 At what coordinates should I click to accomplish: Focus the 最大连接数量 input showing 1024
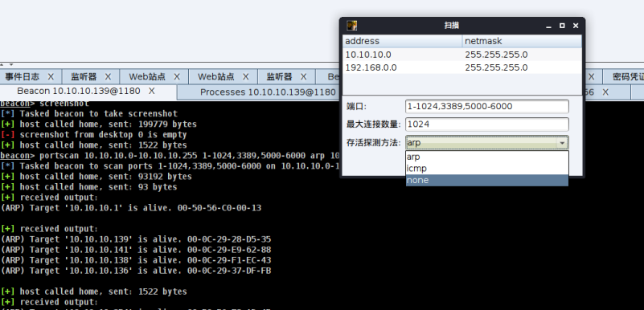coord(486,124)
